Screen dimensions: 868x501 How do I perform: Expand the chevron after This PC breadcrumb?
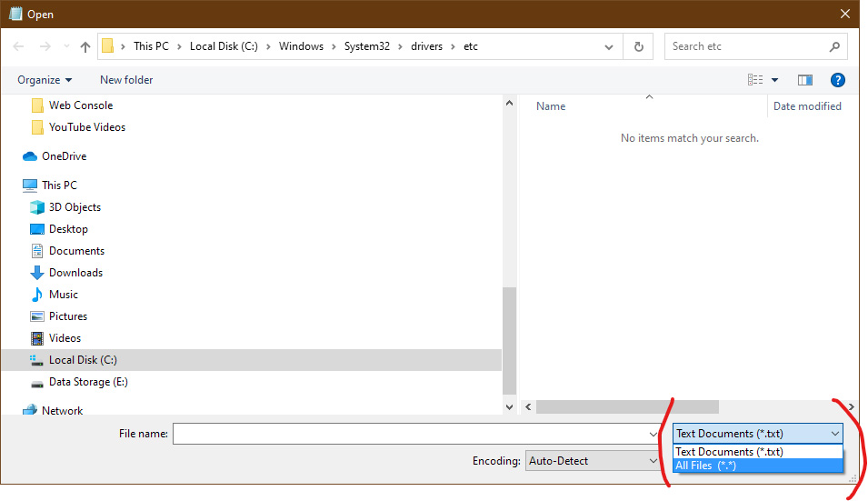(x=179, y=46)
